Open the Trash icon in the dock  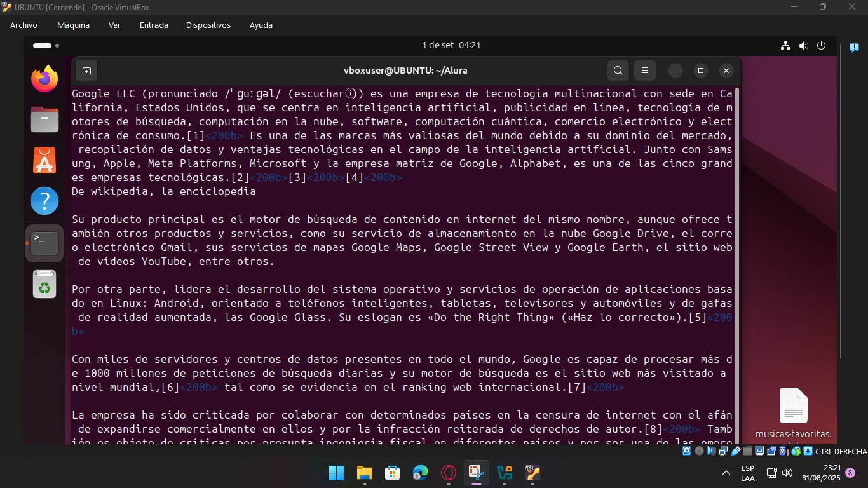tap(44, 284)
